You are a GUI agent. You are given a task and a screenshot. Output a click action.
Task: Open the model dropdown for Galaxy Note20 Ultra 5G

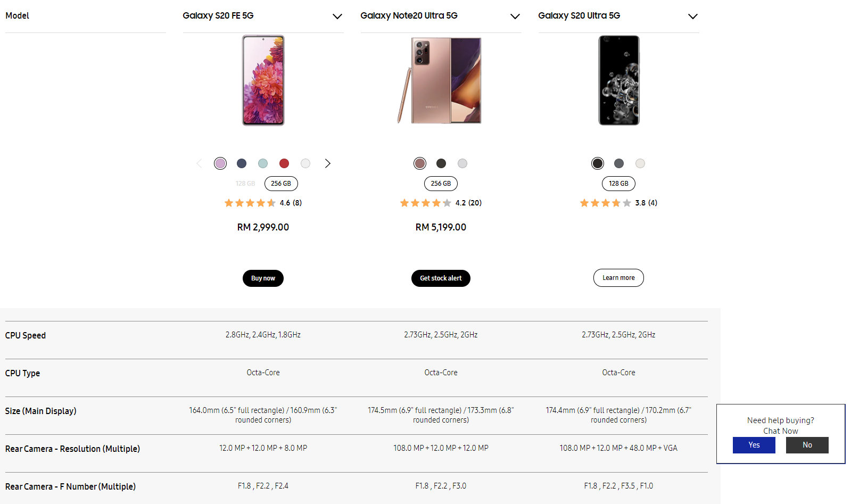[515, 16]
